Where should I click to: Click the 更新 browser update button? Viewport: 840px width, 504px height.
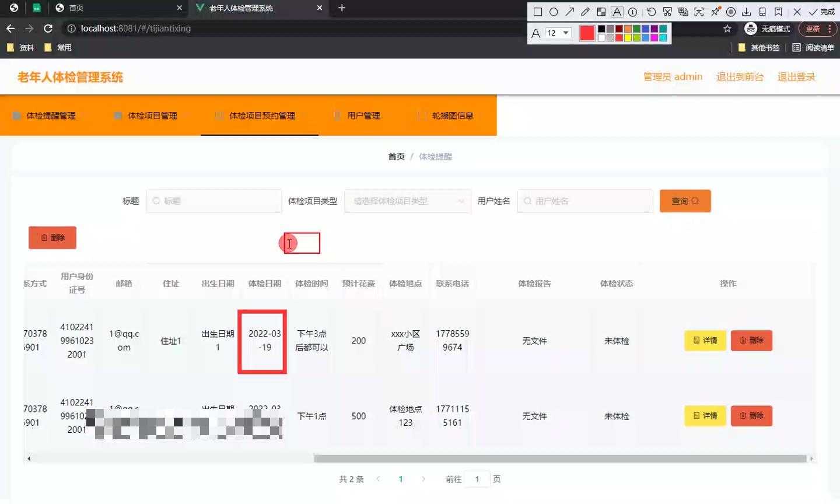click(813, 29)
